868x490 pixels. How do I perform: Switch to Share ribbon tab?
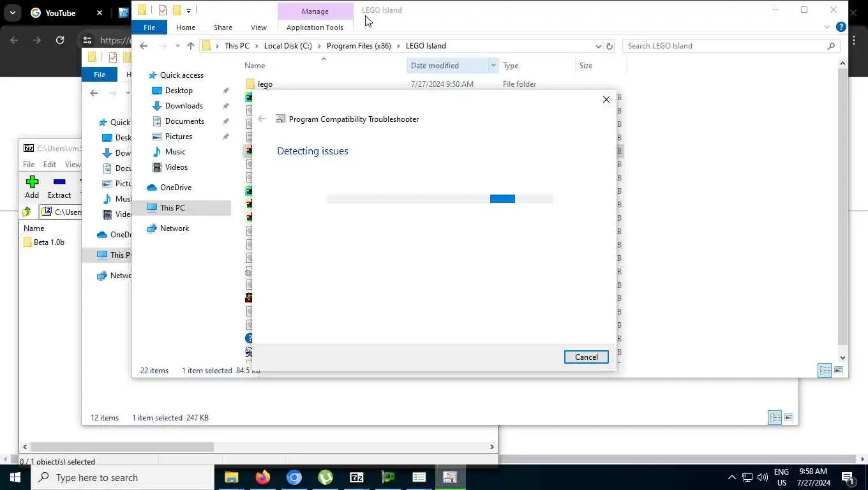click(x=223, y=27)
